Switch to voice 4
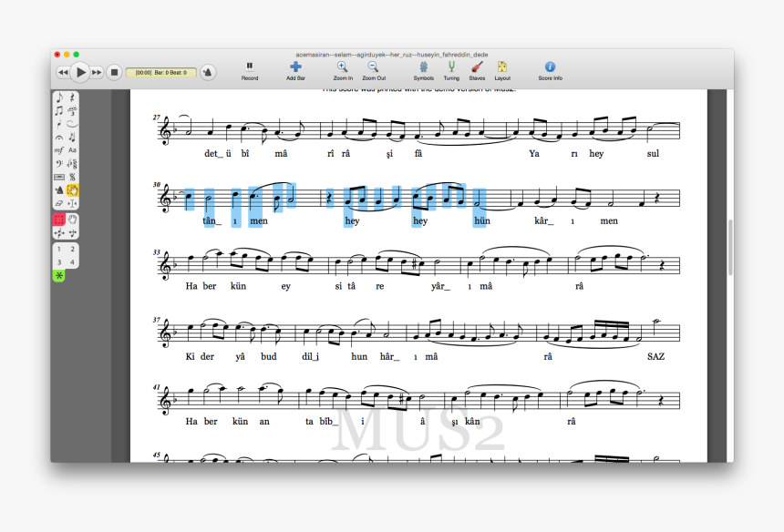The height and width of the screenshot is (532, 784). click(73, 262)
